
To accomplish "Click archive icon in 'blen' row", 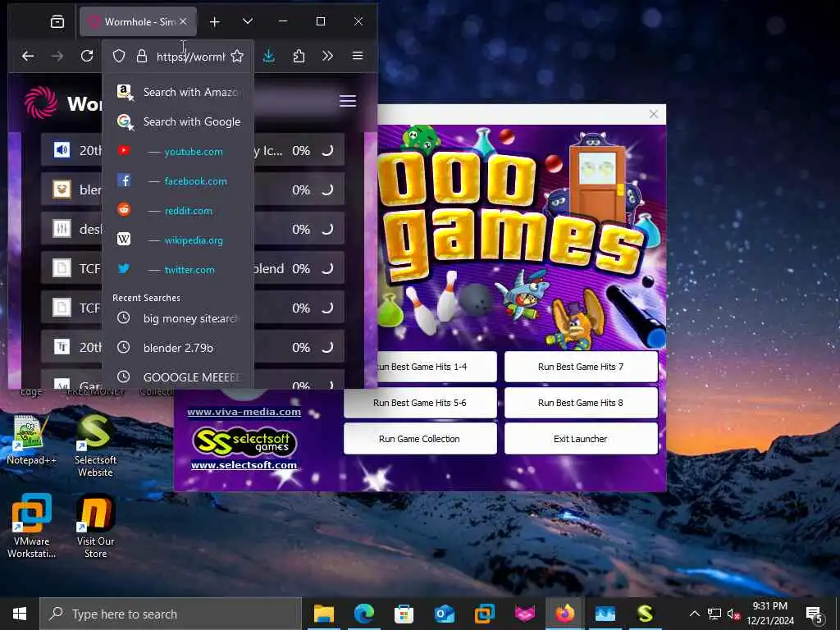I will [62, 189].
